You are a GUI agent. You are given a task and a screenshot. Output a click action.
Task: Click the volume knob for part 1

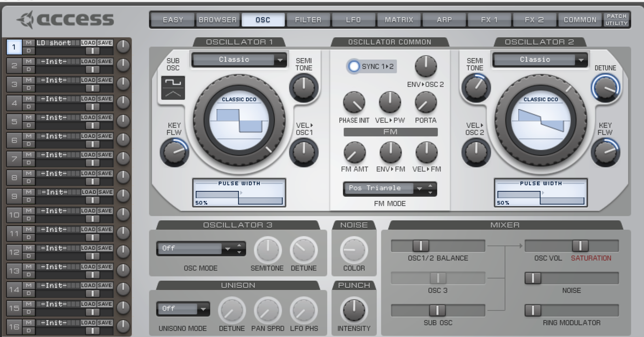(x=123, y=47)
